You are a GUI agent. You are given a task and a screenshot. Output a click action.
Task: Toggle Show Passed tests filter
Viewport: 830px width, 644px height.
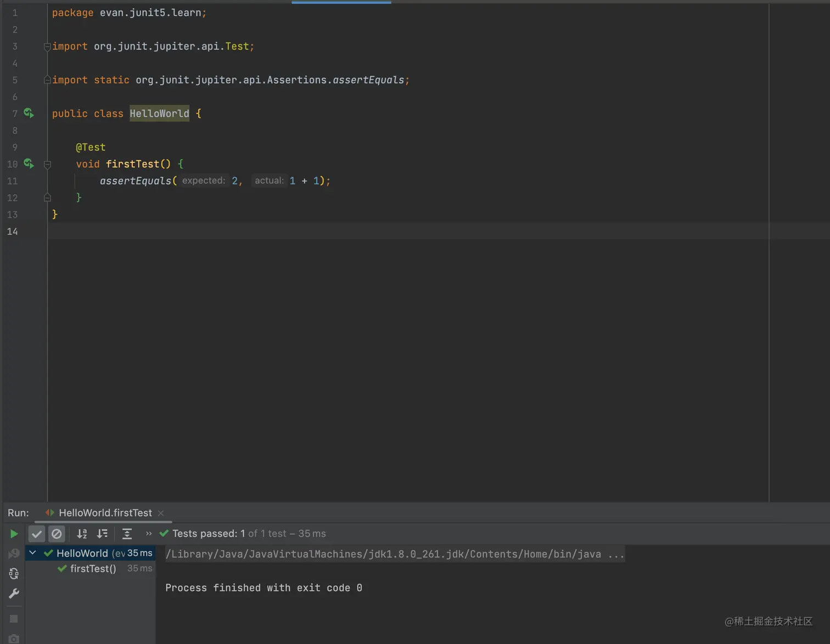[37, 534]
